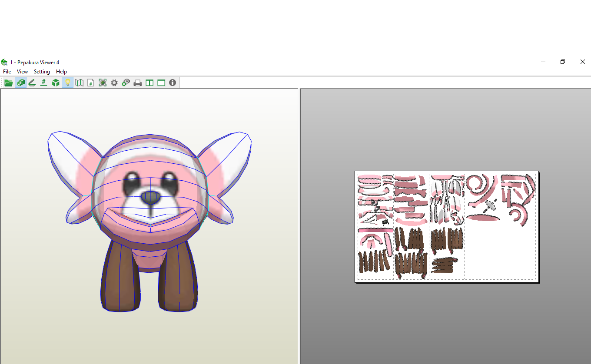Viewport: 591px width, 364px height.
Task: Open settings with the gear toolbar icon
Action: [x=114, y=83]
